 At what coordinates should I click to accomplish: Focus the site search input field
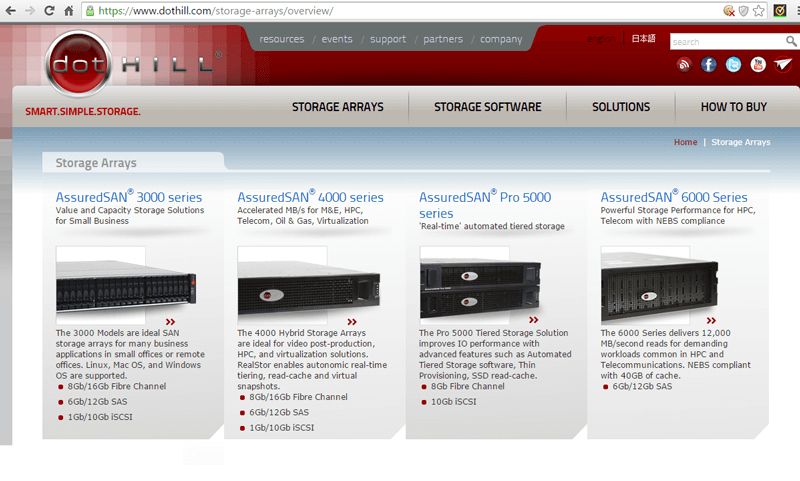click(x=728, y=42)
